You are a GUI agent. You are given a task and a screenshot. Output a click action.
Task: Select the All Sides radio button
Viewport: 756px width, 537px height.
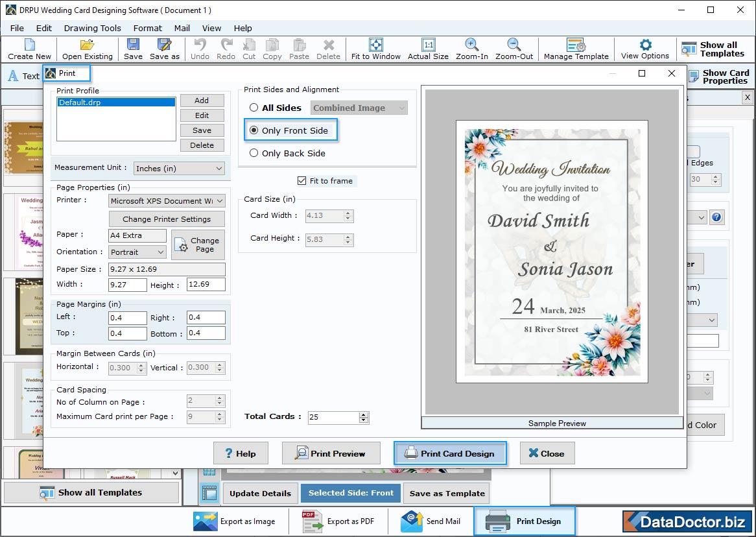pyautogui.click(x=254, y=108)
